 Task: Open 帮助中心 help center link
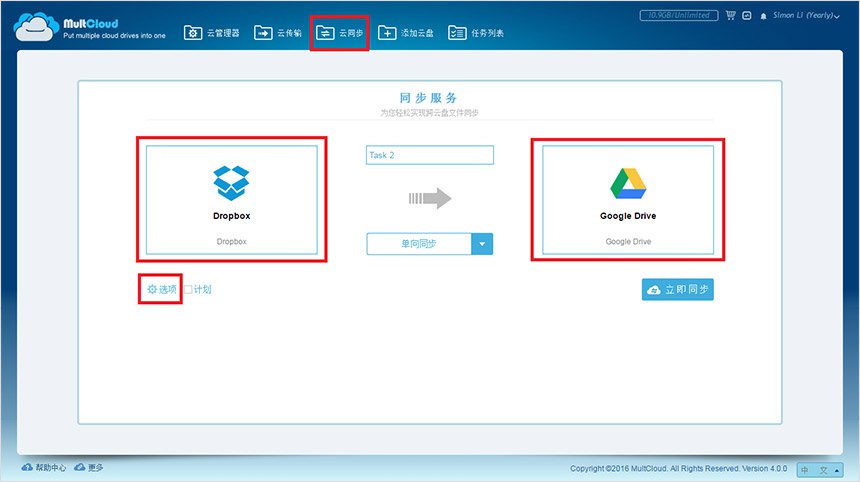tap(44, 467)
